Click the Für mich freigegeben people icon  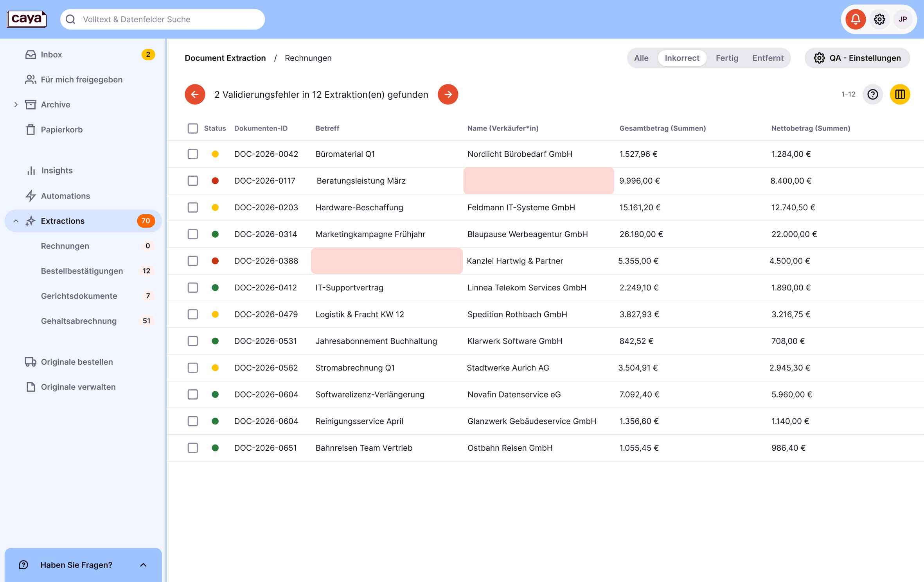[31, 79]
